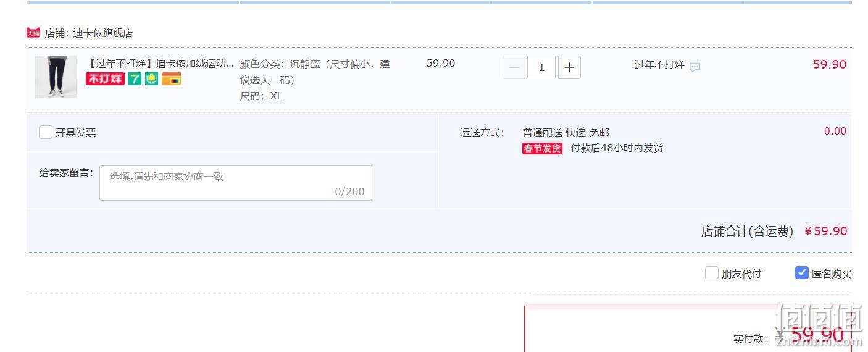The width and height of the screenshot is (868, 352).
Task: Click the quantity input field
Action: click(x=541, y=67)
